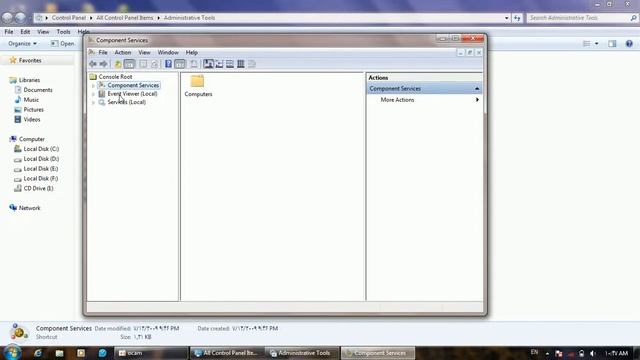640x360 pixels.
Task: Switch to Detail view toolbar icon
Action: pyautogui.click(x=241, y=64)
